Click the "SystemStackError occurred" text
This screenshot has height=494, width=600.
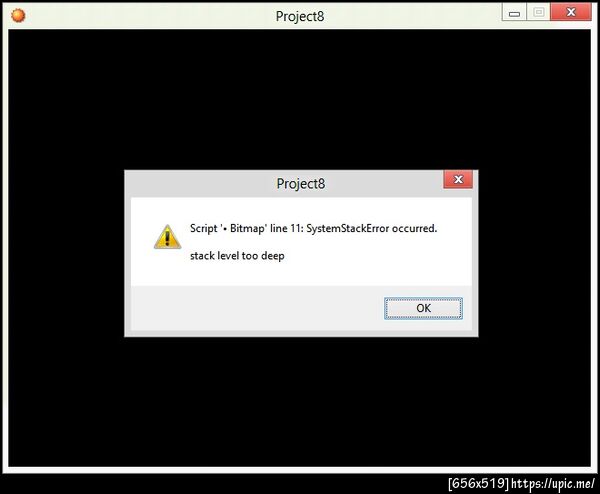click(371, 228)
